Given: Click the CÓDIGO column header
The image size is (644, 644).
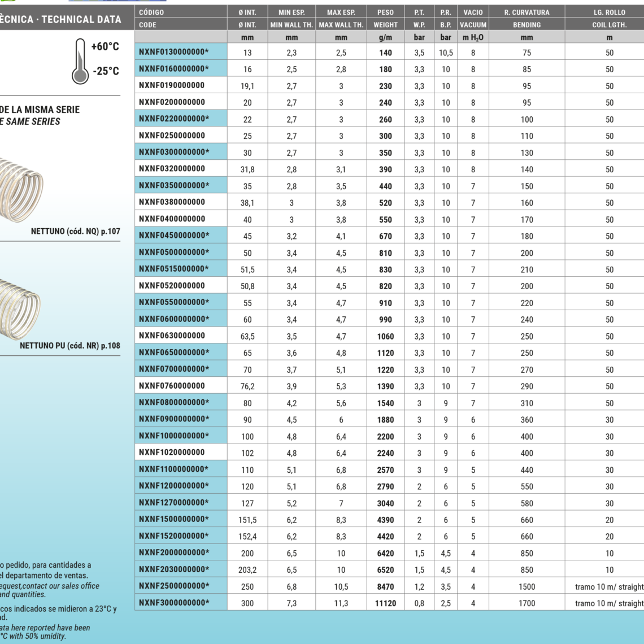Looking at the screenshot, I should 151,12.
